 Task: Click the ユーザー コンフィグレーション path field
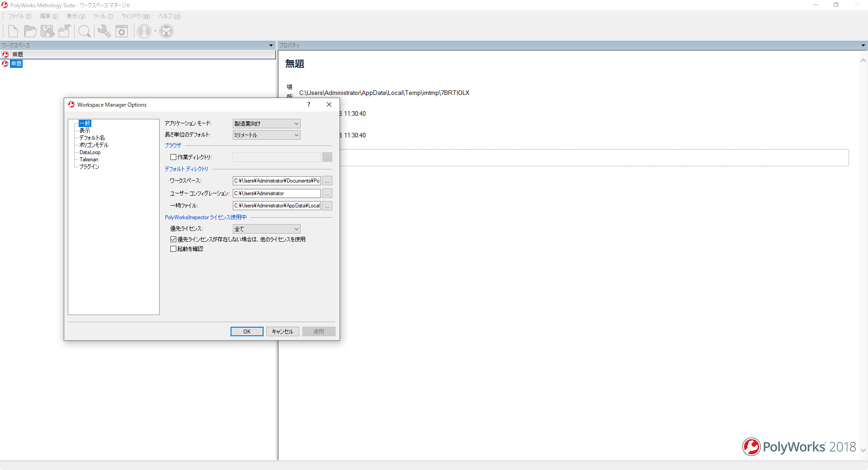(277, 193)
